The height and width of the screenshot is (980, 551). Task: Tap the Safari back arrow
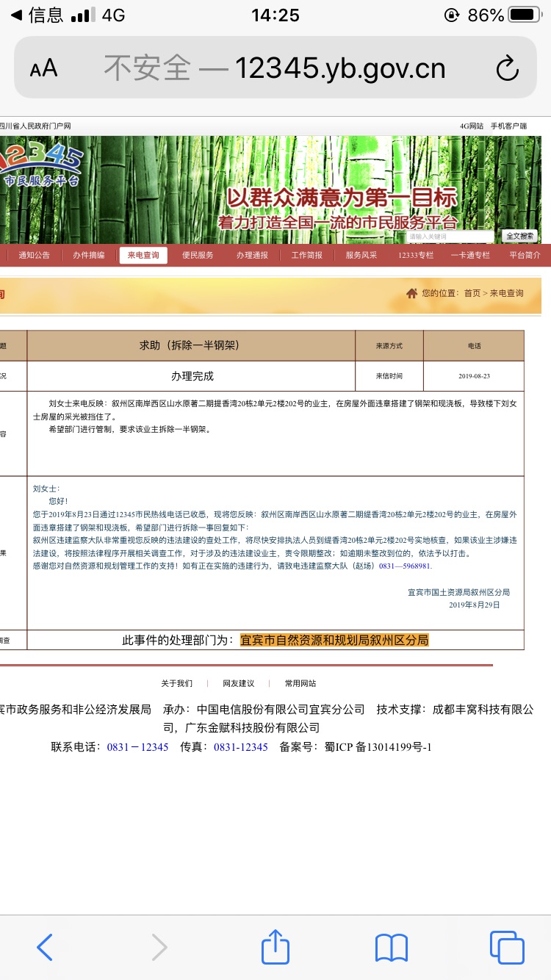(45, 948)
